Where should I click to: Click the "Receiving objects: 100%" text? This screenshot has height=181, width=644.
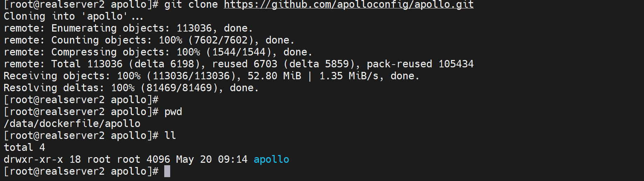click(x=72, y=76)
